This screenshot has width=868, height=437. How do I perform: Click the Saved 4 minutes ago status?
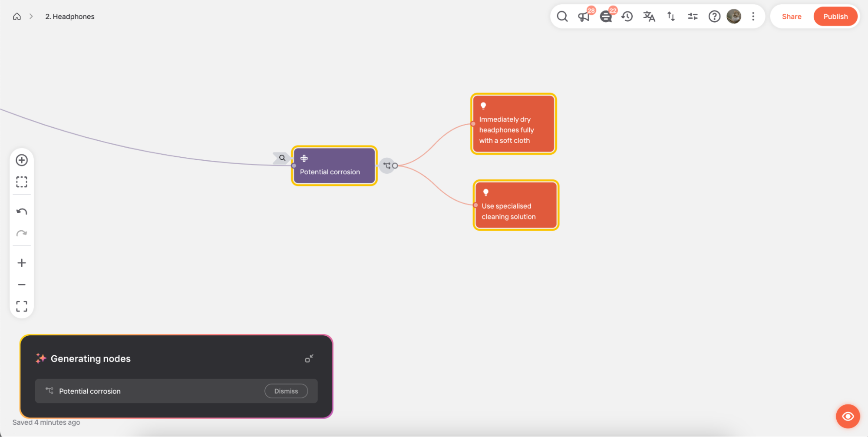coord(46,422)
